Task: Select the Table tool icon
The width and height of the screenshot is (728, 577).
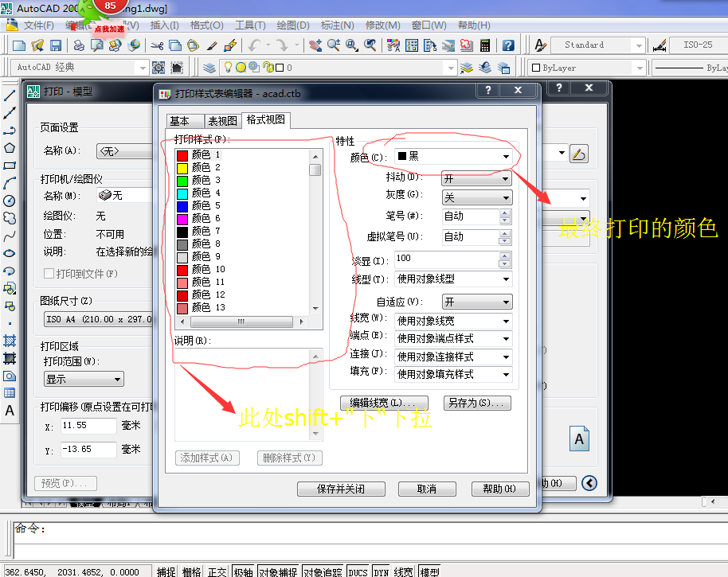Action: [10, 393]
